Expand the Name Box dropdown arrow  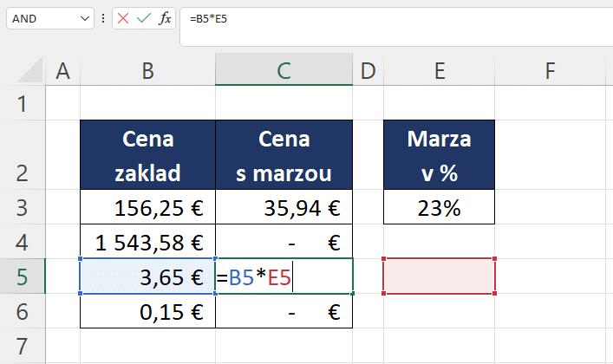[x=84, y=18]
